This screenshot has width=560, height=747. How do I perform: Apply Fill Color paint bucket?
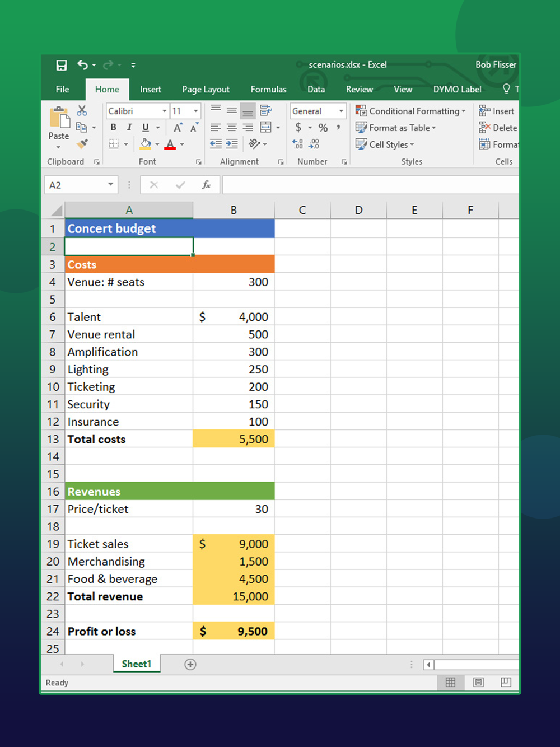(x=146, y=144)
